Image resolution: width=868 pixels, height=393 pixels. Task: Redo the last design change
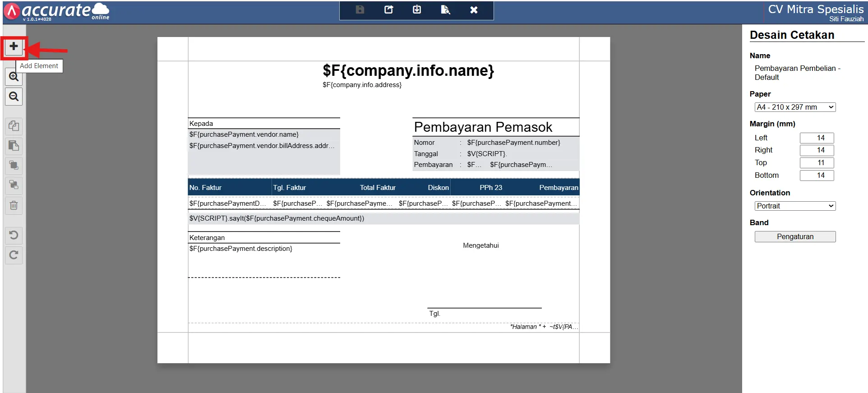pyautogui.click(x=14, y=255)
